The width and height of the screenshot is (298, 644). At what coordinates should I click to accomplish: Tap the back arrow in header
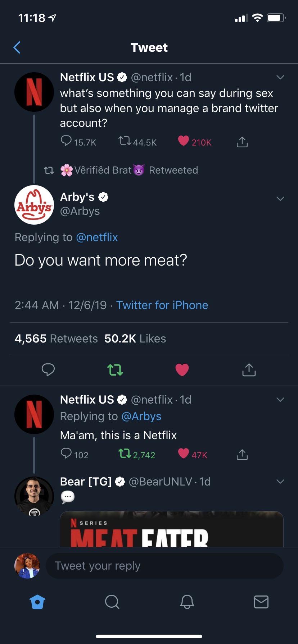click(17, 47)
